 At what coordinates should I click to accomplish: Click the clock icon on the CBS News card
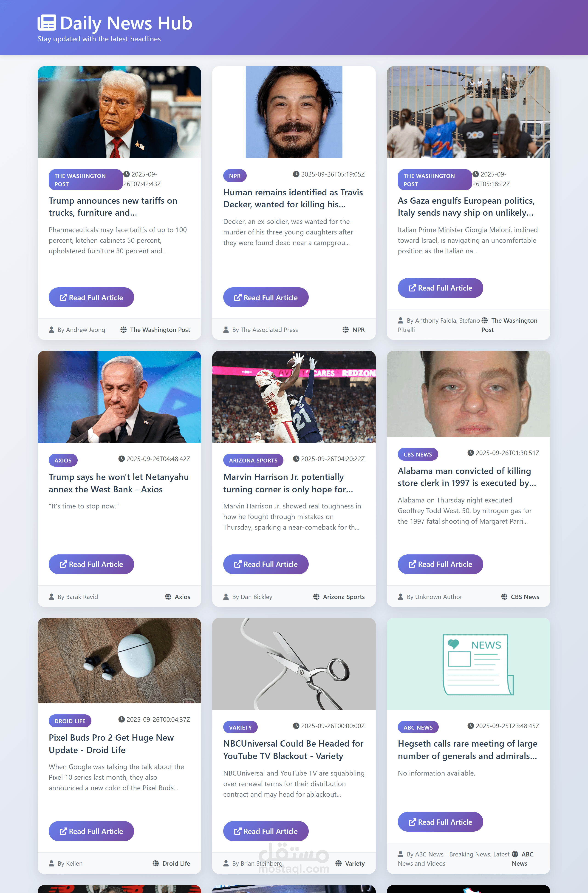point(471,453)
